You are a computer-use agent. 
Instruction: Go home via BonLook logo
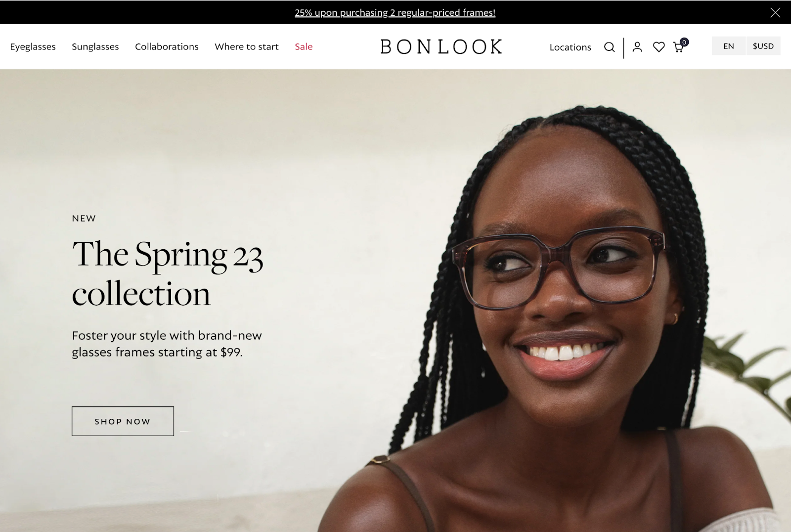pyautogui.click(x=441, y=47)
